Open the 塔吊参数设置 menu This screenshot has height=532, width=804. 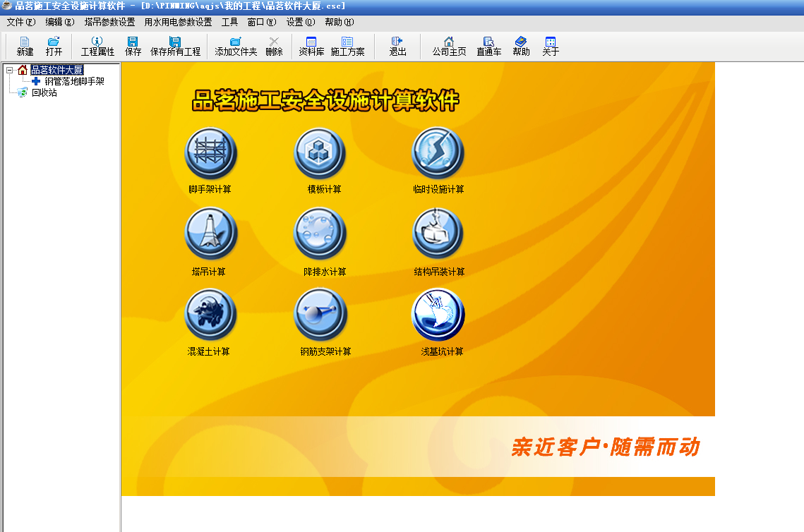pyautogui.click(x=109, y=22)
